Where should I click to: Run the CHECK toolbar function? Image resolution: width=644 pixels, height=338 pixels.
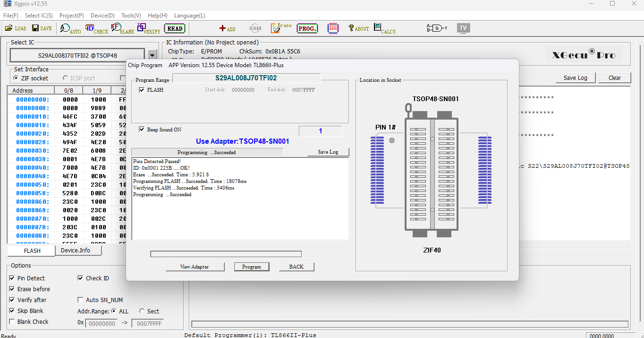pos(97,28)
